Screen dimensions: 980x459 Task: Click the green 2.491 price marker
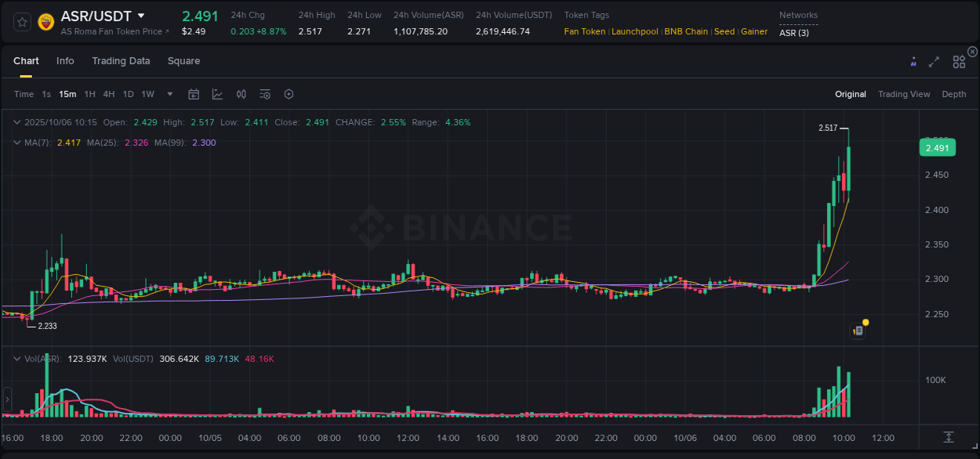937,147
